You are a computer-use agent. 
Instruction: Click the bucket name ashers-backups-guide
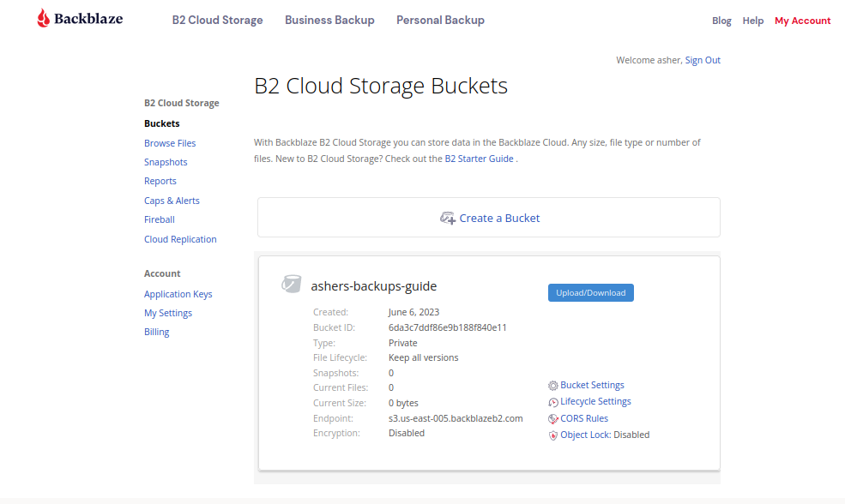click(373, 286)
